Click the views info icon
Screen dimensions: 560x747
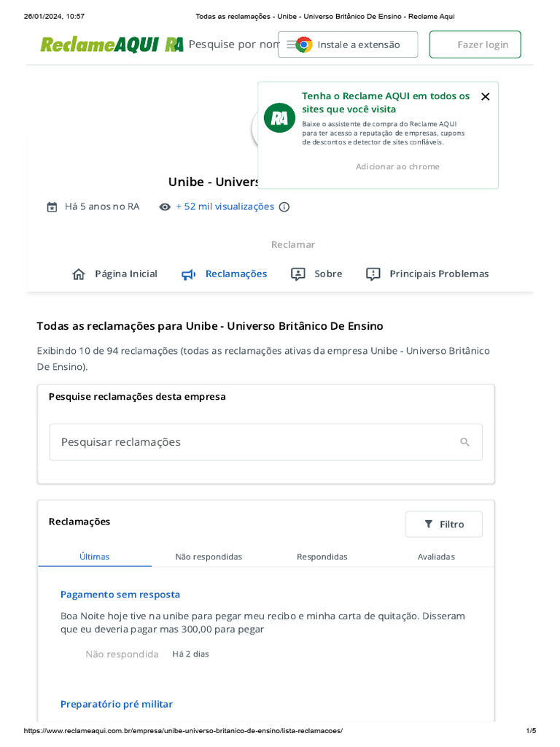point(284,206)
